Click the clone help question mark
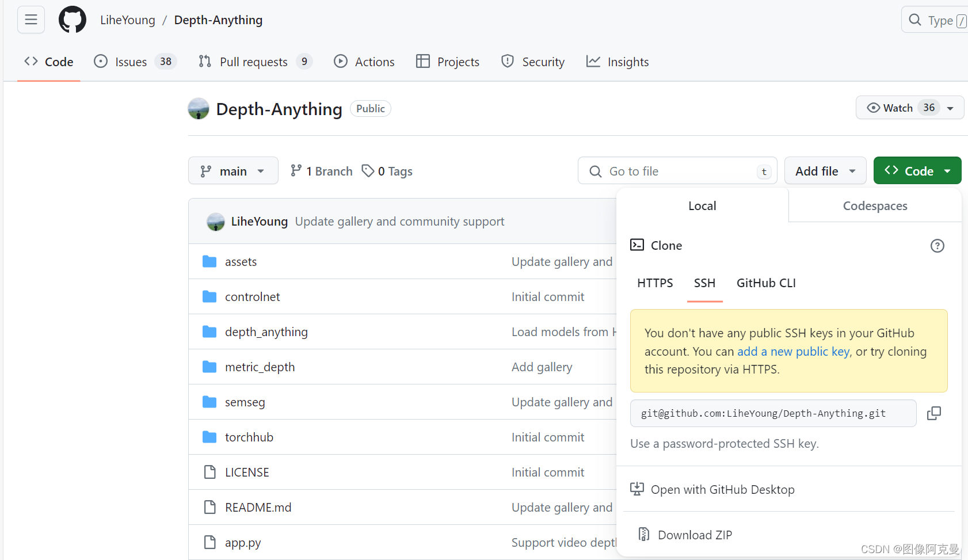 click(x=937, y=245)
